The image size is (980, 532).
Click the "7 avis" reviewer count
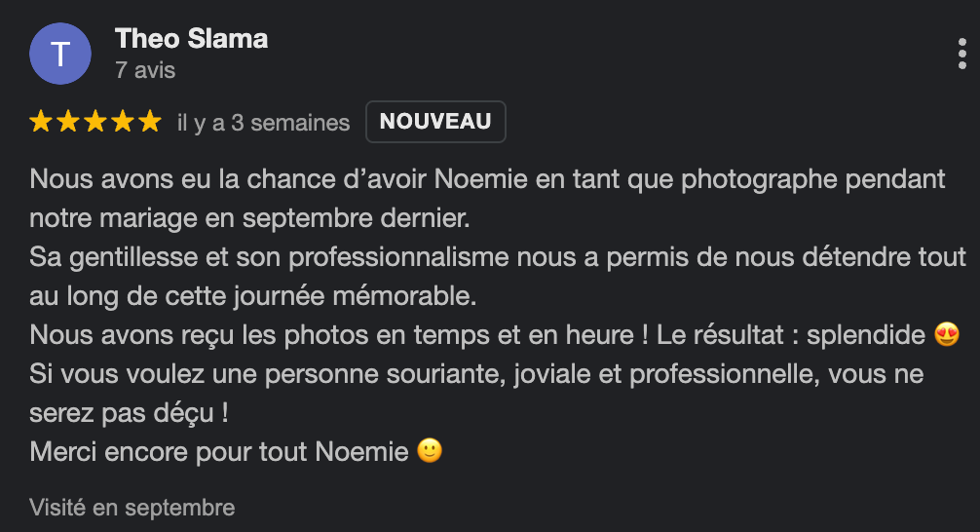pos(144,70)
